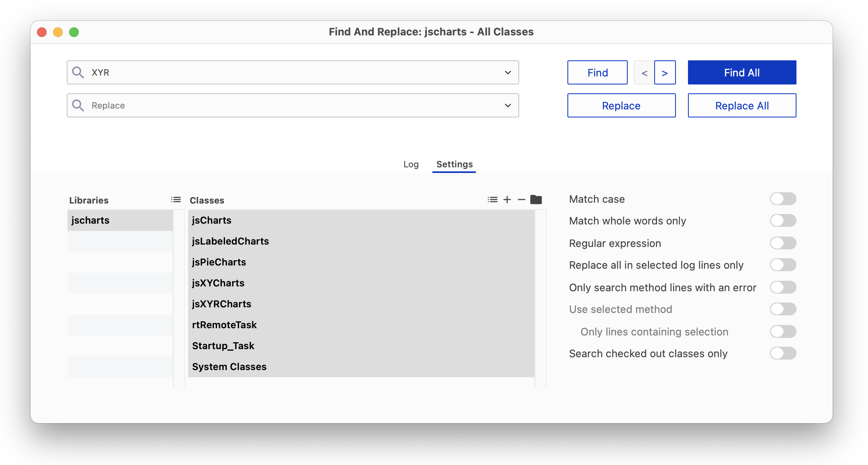The image size is (868, 465).
Task: Select the Startup_Task class
Action: click(361, 346)
